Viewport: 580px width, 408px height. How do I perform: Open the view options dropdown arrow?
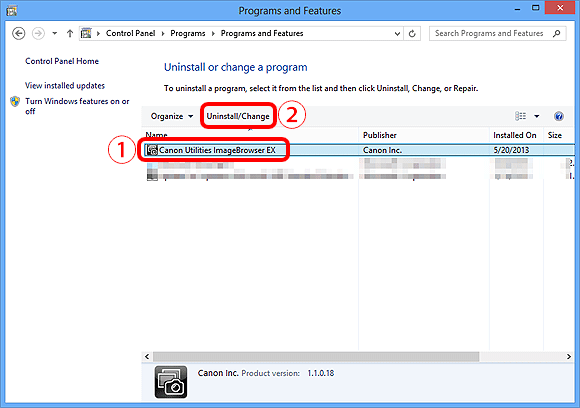(x=536, y=116)
